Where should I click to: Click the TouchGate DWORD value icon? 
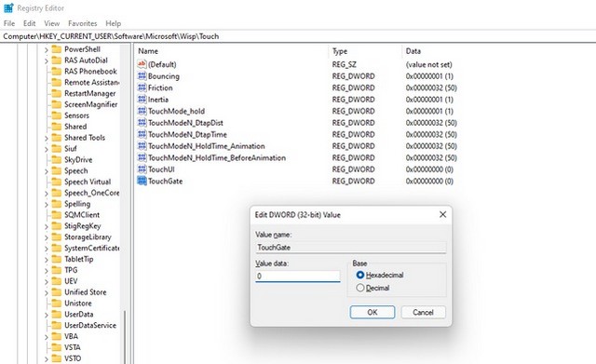[142, 181]
